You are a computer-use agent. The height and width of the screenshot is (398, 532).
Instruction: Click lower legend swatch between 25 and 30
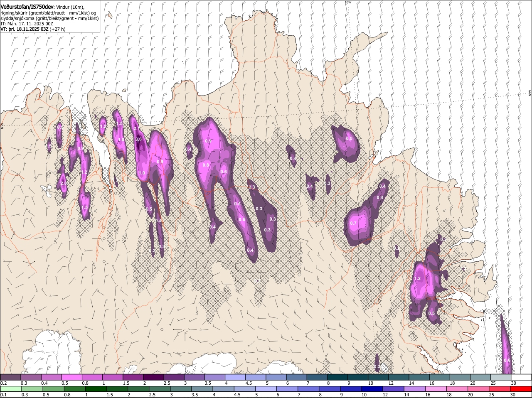[x=500, y=389]
